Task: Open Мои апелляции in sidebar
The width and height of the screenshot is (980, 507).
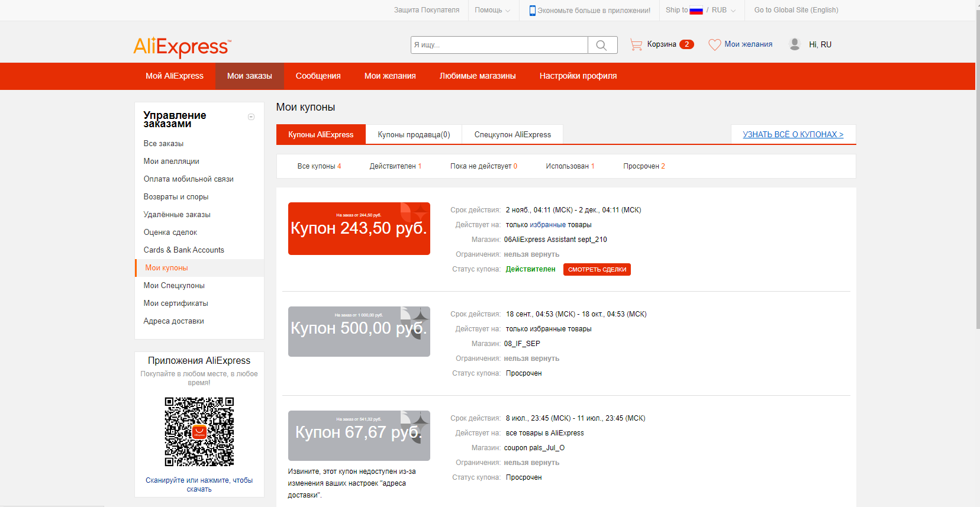Action: pos(171,162)
